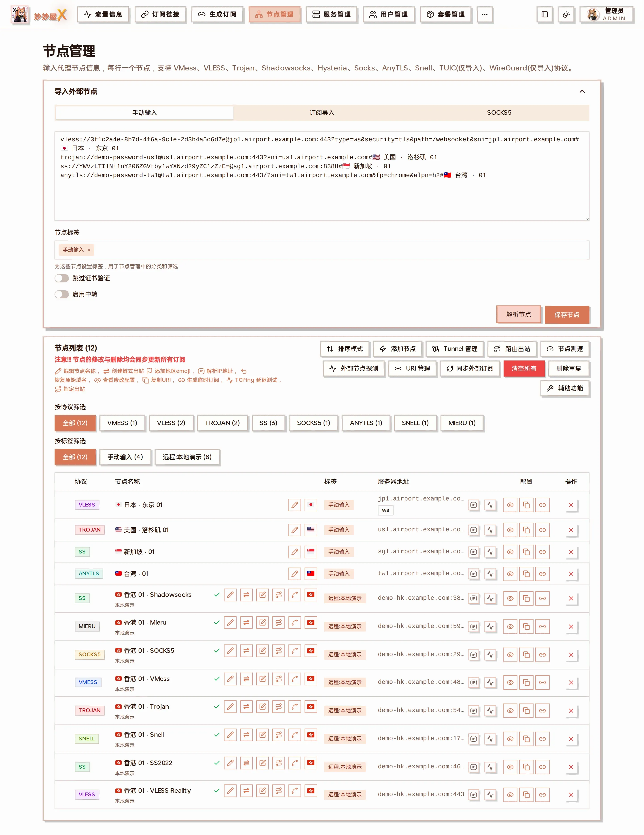Run TCPing latency test for 新加坡 · 01
Image resolution: width=644 pixels, height=835 pixels.
point(490,552)
